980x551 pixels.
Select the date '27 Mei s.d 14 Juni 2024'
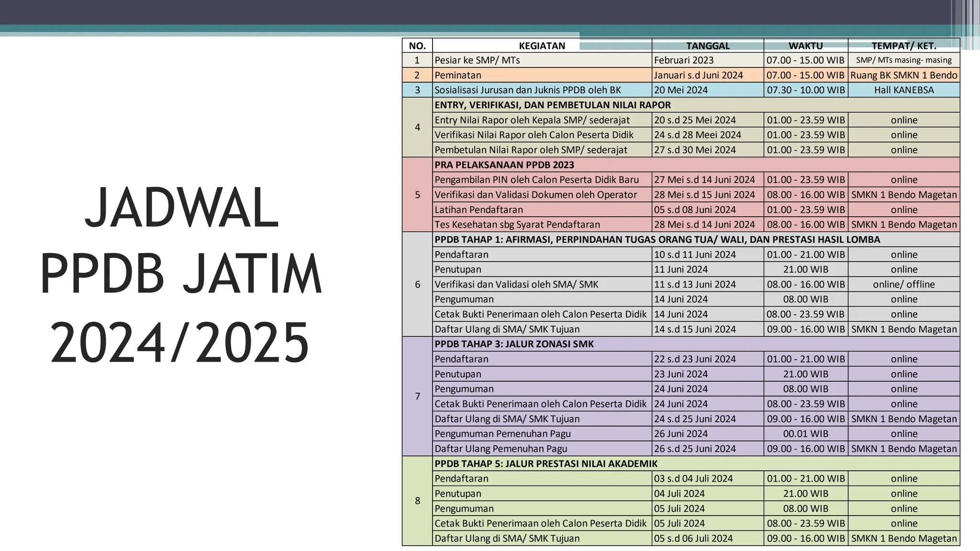[x=708, y=180]
